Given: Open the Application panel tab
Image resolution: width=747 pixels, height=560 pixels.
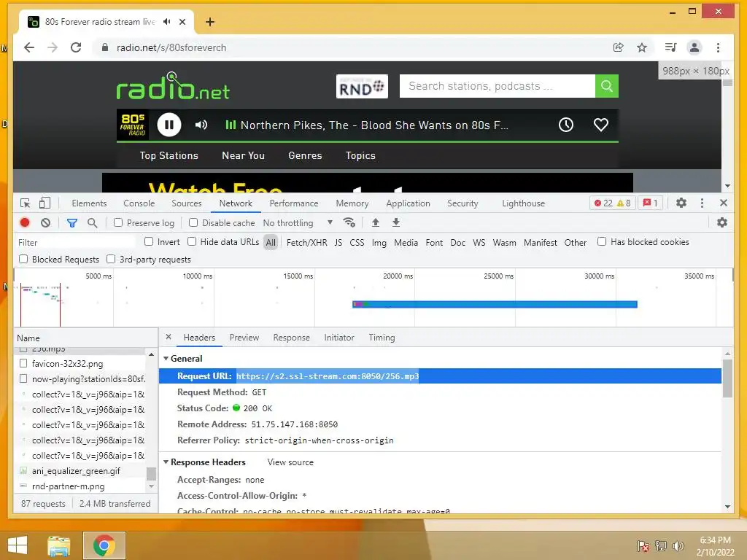Looking at the screenshot, I should point(408,203).
